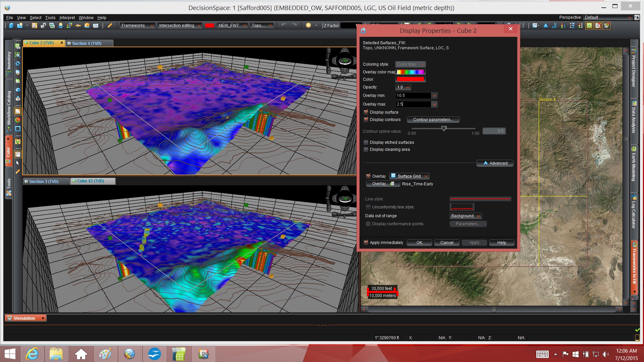
Task: Click the red Color swatch in the dialog
Action: tap(411, 79)
